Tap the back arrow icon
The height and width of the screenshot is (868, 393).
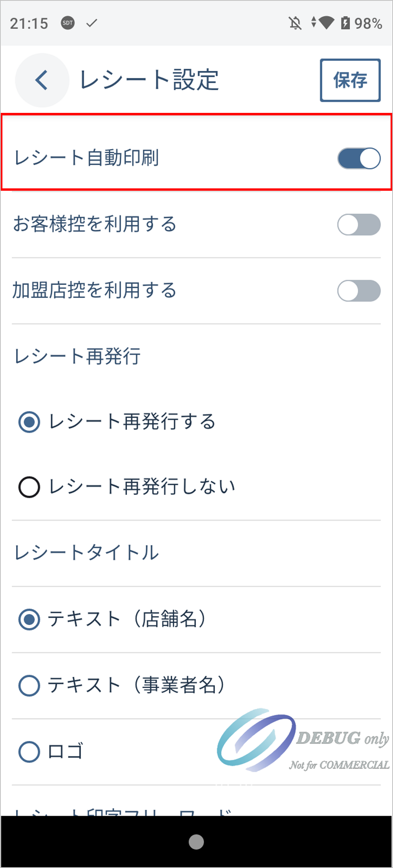[42, 80]
